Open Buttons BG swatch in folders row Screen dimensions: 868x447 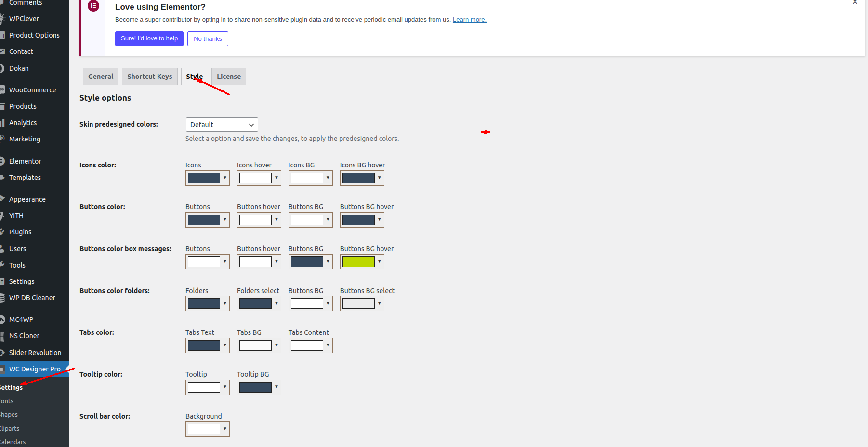click(307, 304)
